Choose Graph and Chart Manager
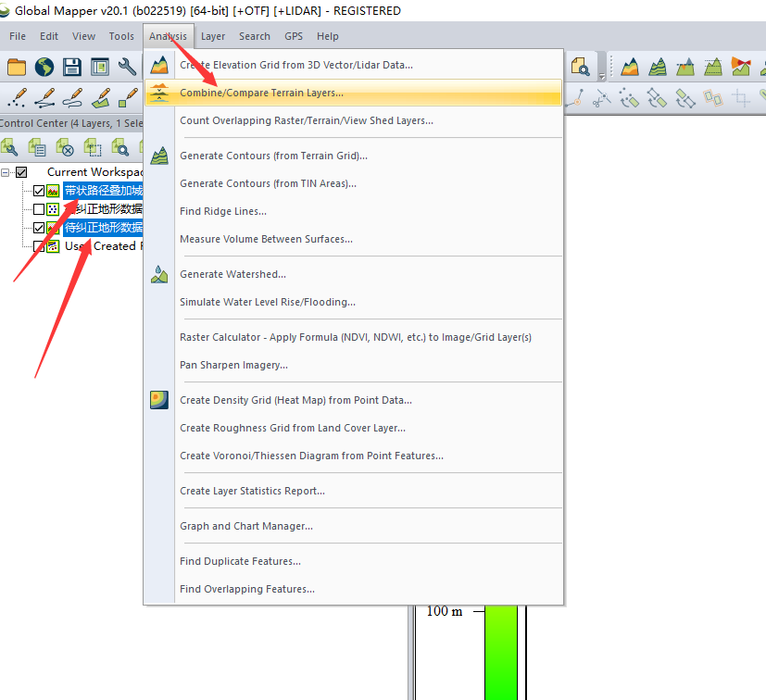 tap(353, 526)
